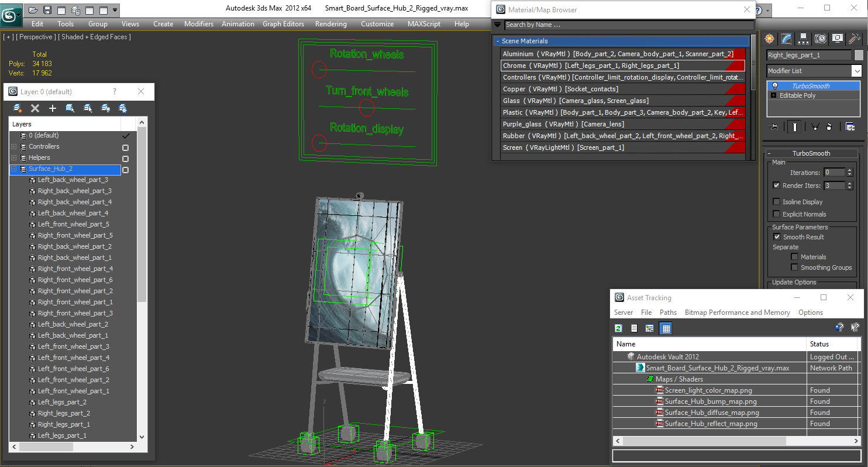Highlight selected objects' layers icon
The width and height of the screenshot is (868, 467).
click(88, 108)
